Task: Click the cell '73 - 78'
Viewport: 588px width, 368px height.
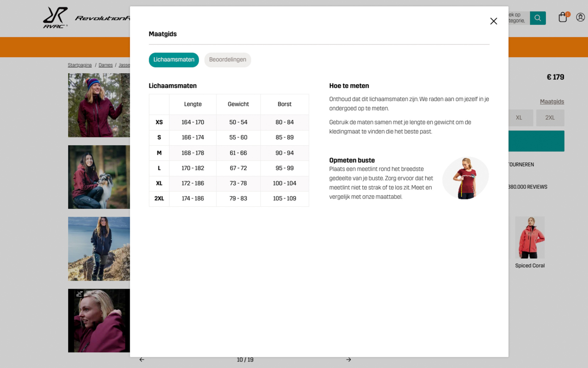Action: point(238,183)
